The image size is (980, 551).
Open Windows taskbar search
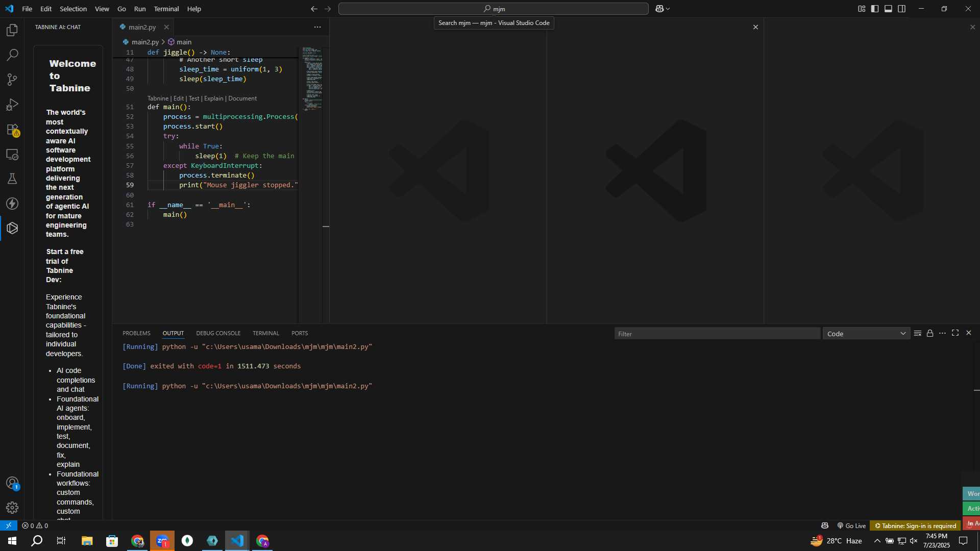[37, 541]
